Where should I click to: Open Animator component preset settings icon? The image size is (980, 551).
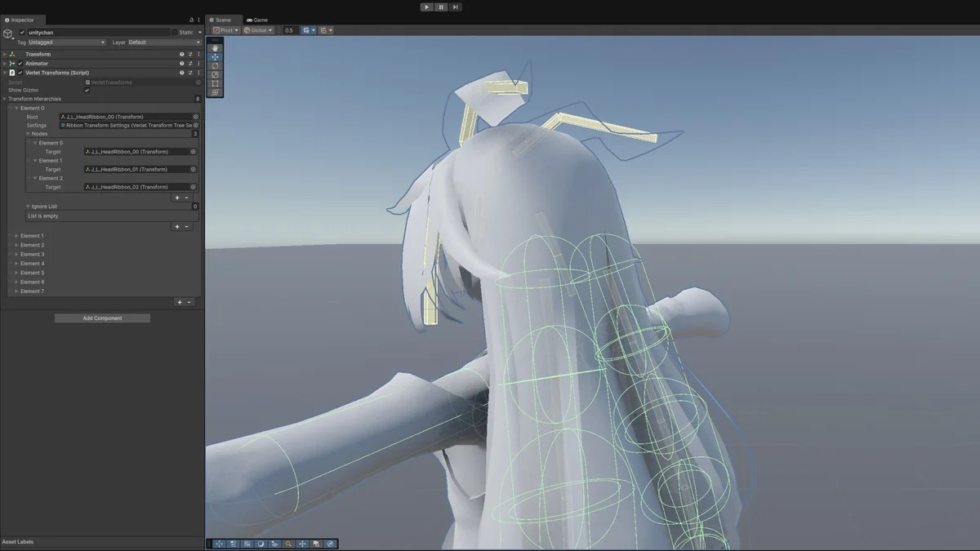click(189, 64)
